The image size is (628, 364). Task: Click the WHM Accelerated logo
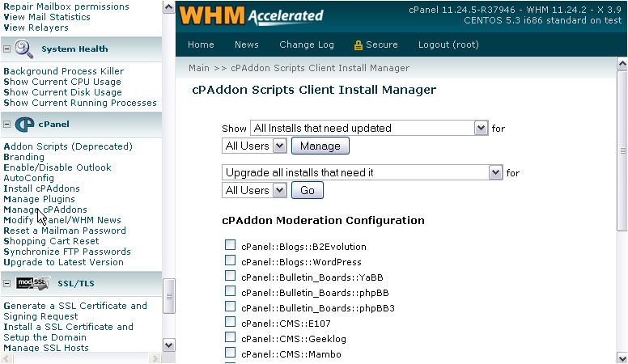coord(251,16)
